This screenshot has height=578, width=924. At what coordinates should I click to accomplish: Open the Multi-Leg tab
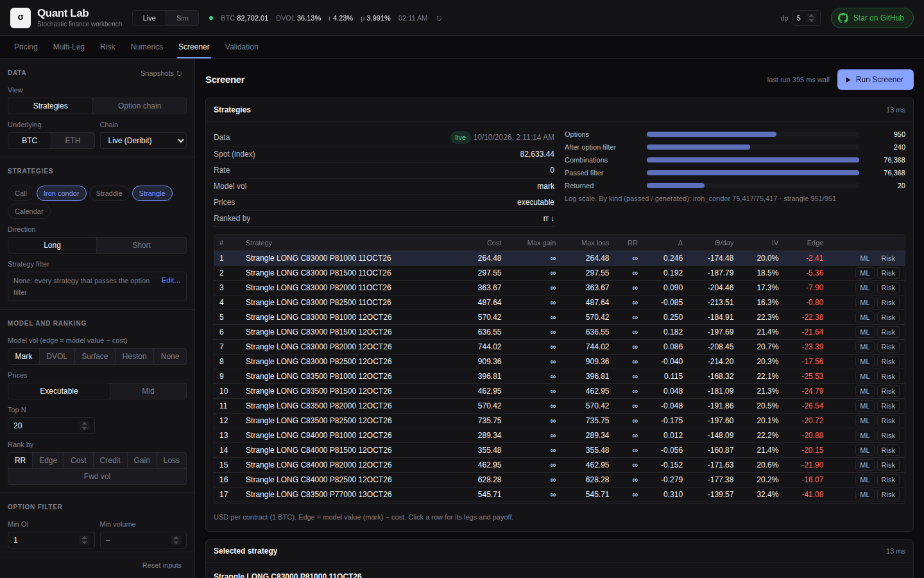[x=69, y=47]
